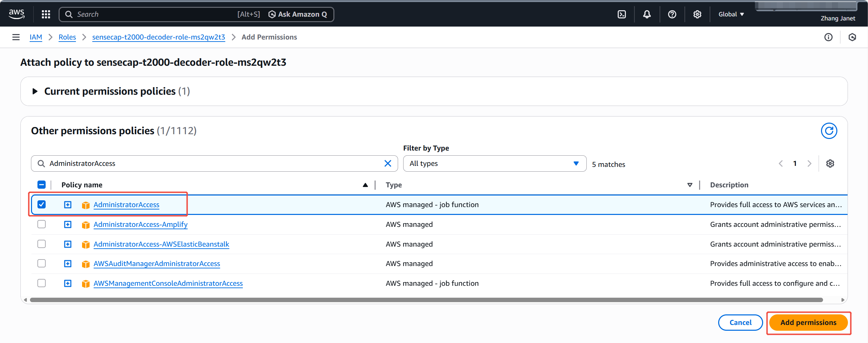Expand Current permissions policies section

(35, 91)
